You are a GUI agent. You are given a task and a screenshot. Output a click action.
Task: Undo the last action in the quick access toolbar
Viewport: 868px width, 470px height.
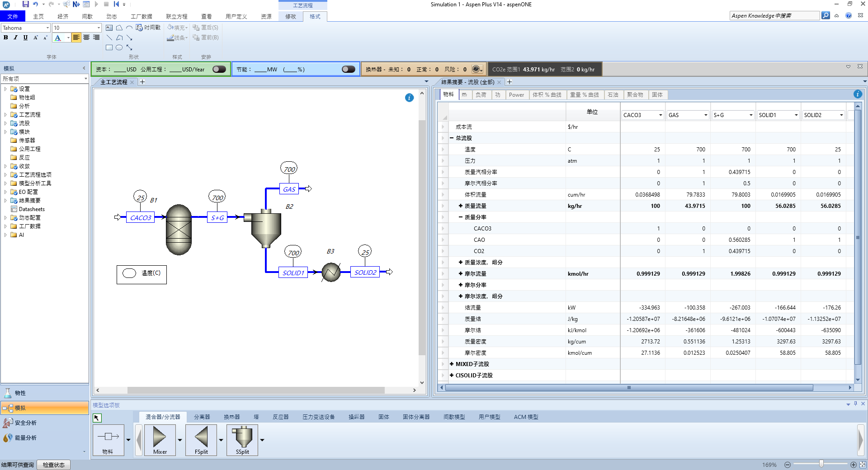coord(36,4)
